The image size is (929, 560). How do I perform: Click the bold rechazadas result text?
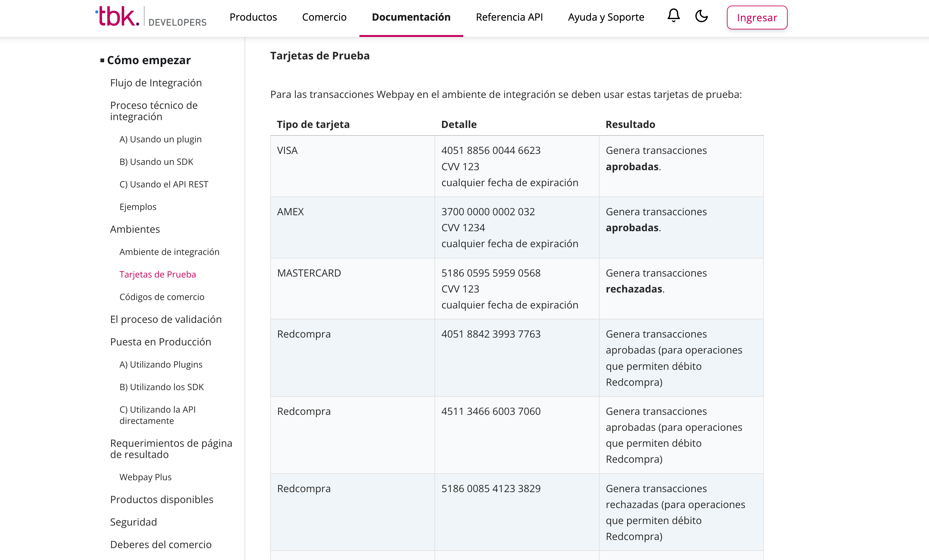click(x=634, y=289)
